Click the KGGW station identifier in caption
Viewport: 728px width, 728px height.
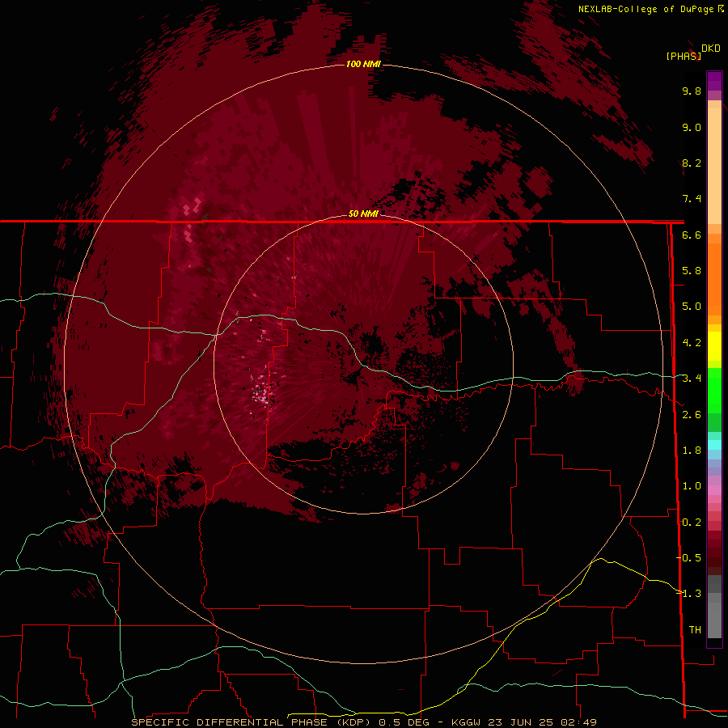point(466,722)
